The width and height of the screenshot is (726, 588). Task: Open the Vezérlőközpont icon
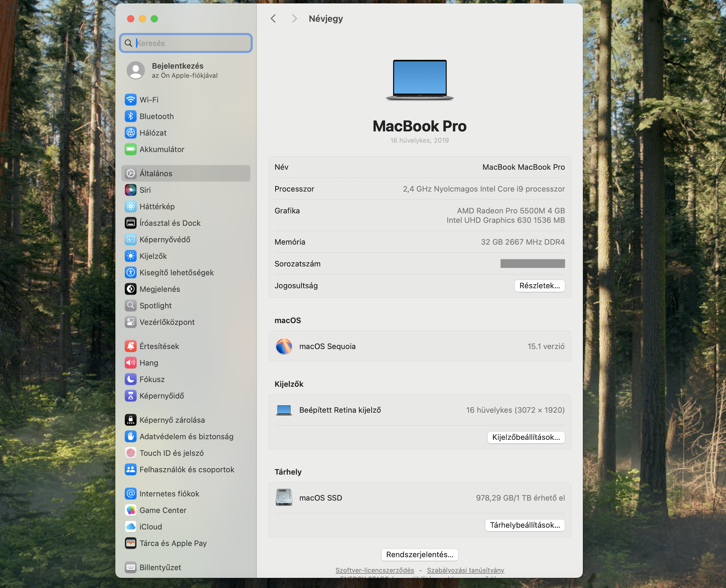click(130, 322)
